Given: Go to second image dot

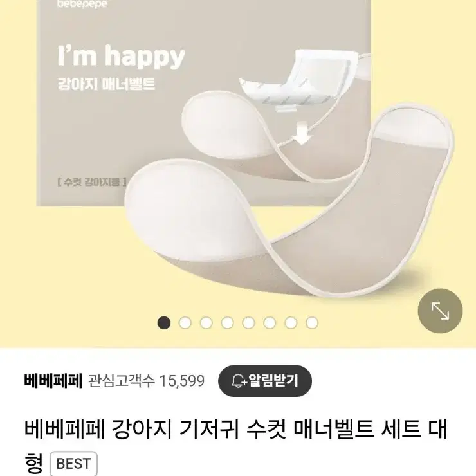Looking at the screenshot, I should 185,323.
